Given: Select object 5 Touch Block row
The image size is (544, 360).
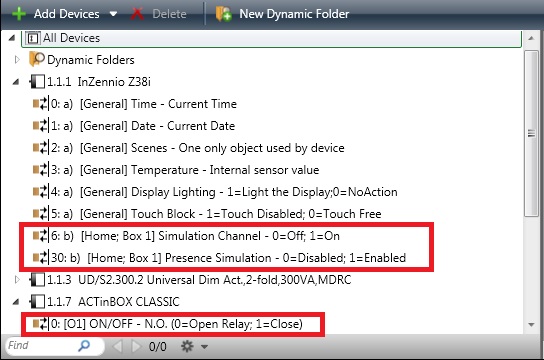Looking at the screenshot, I should click(216, 214).
